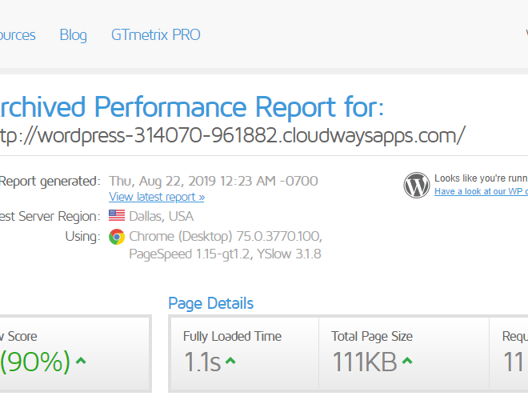The height and width of the screenshot is (420, 528).
Task: Open the partly visible Resources menu item
Action: (18, 35)
